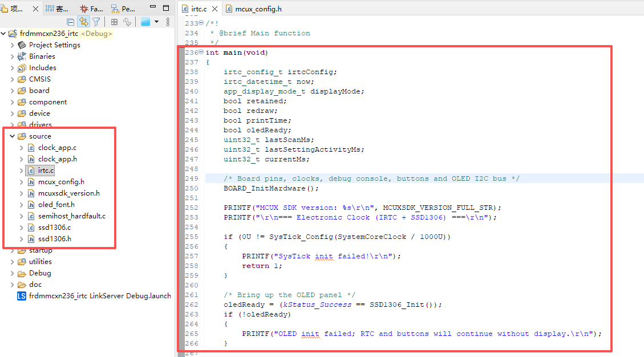
Task: Click the Collapse All icon in explorer toolbar
Action: 71,22
